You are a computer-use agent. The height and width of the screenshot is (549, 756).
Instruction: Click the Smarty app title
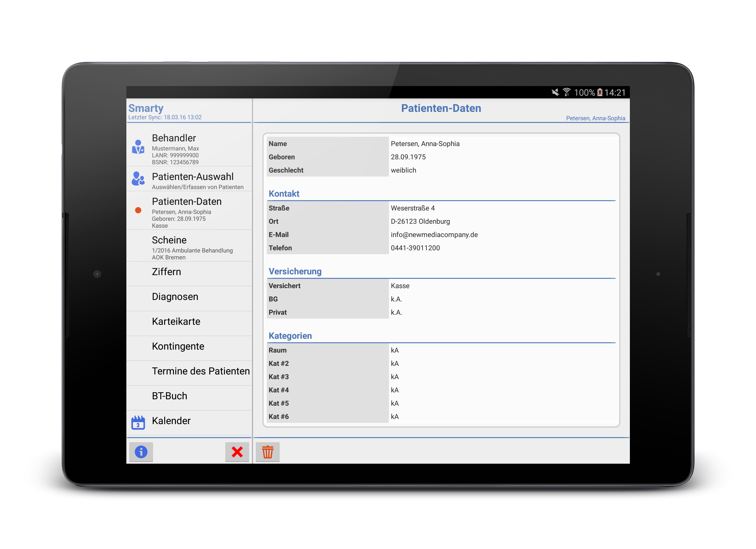pyautogui.click(x=146, y=108)
